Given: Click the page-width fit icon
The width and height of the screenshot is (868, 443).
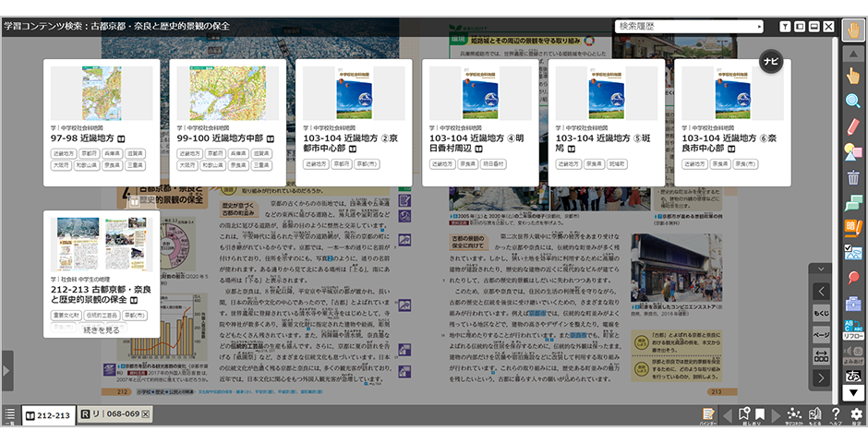Looking at the screenshot, I should [821, 356].
